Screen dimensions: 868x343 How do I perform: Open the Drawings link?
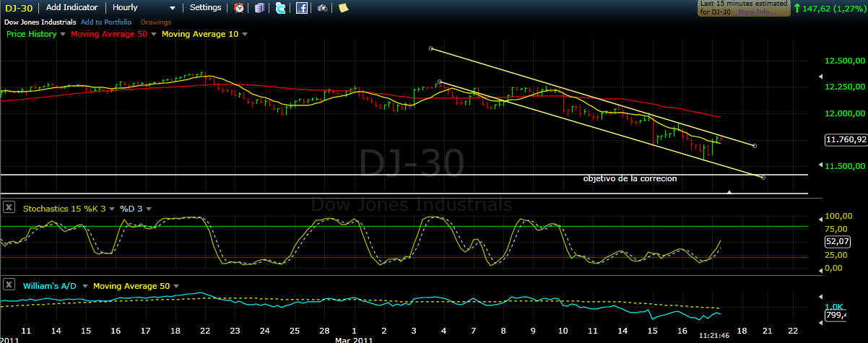[156, 22]
